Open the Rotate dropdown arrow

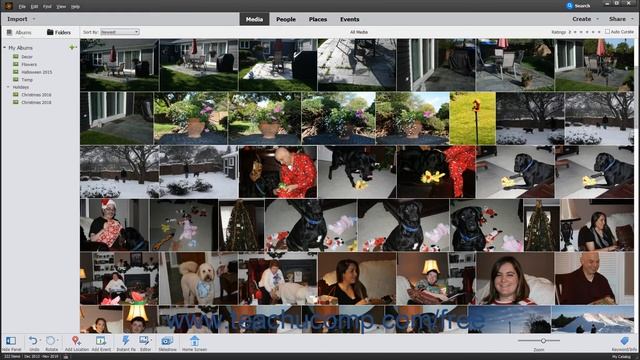(58, 340)
